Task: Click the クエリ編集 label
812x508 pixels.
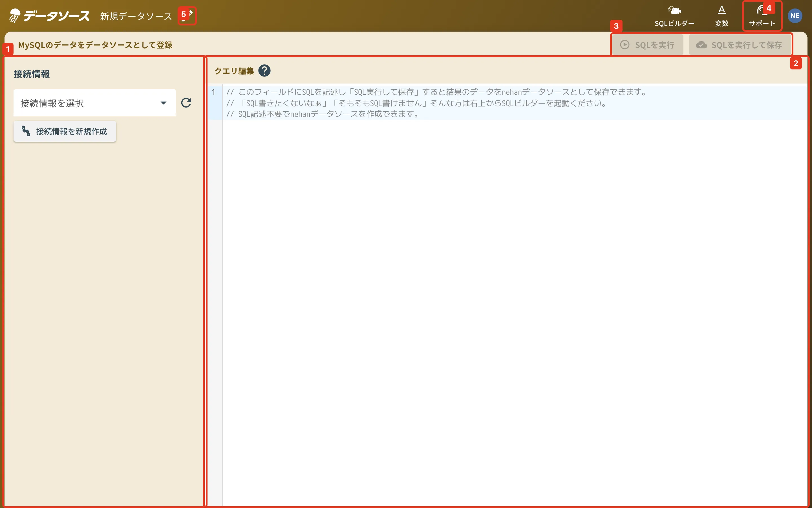Action: 234,71
